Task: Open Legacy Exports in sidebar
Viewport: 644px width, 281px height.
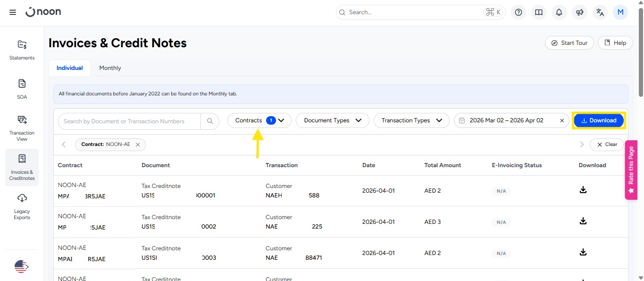Action: pos(22,206)
